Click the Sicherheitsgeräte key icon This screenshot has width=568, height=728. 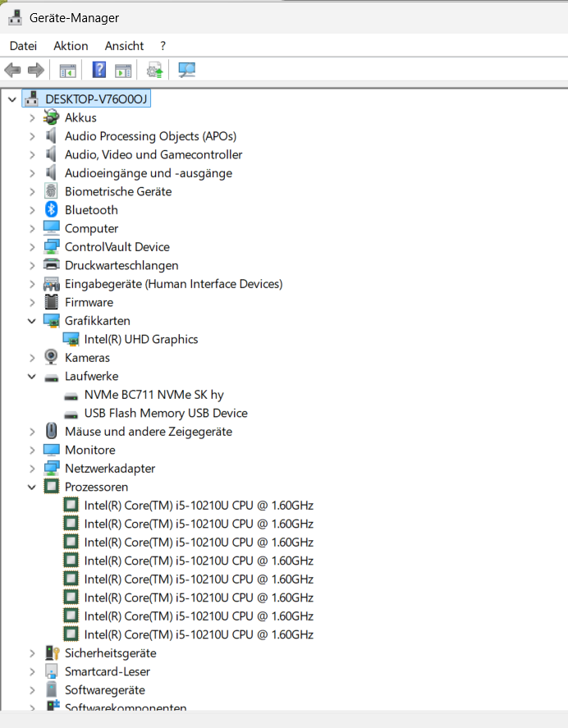click(52, 652)
